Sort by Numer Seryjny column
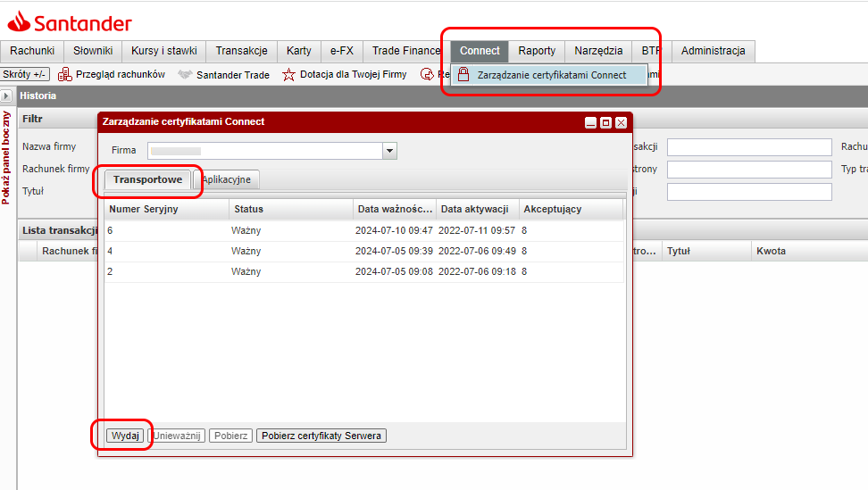 (x=167, y=209)
